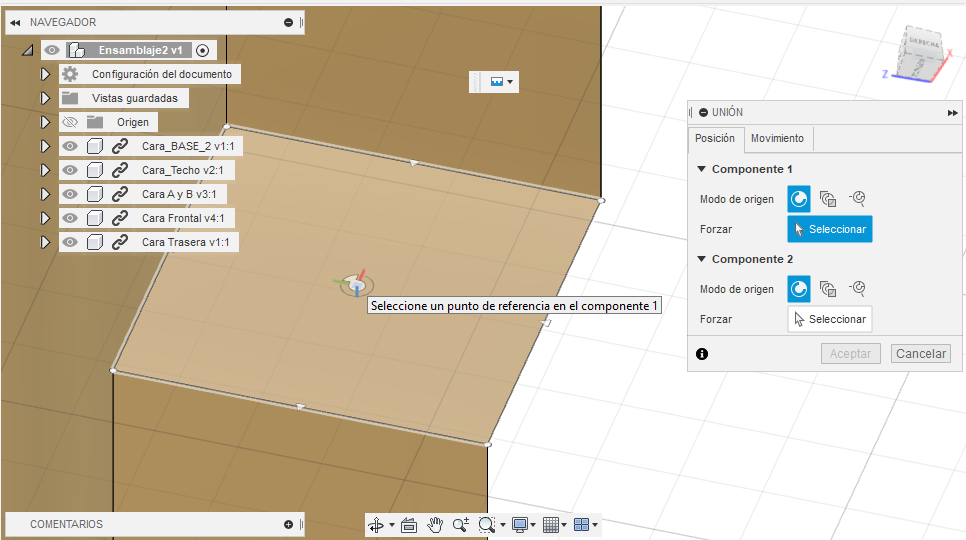Minimize the Navegador panel round button
The height and width of the screenshot is (540, 966).
pos(288,22)
